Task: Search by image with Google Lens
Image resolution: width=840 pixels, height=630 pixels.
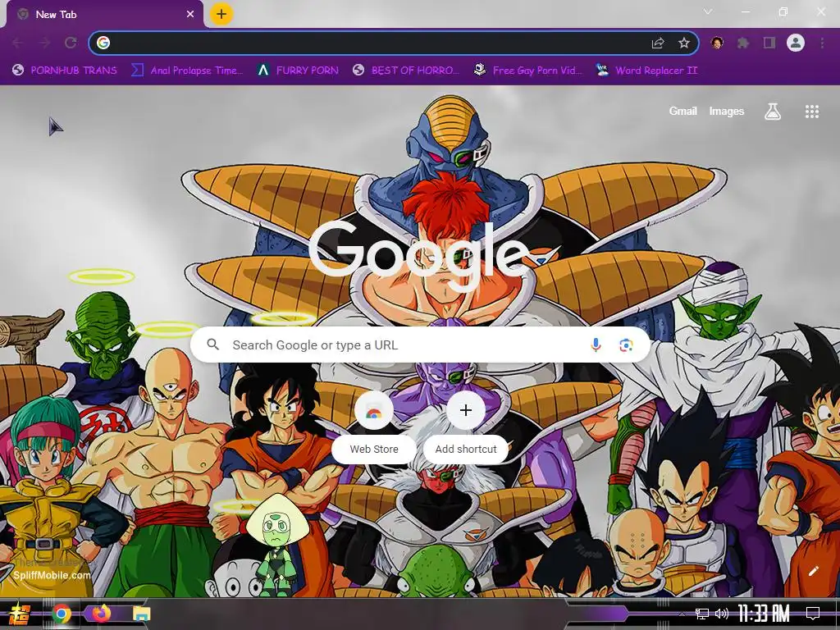Action: tap(626, 345)
